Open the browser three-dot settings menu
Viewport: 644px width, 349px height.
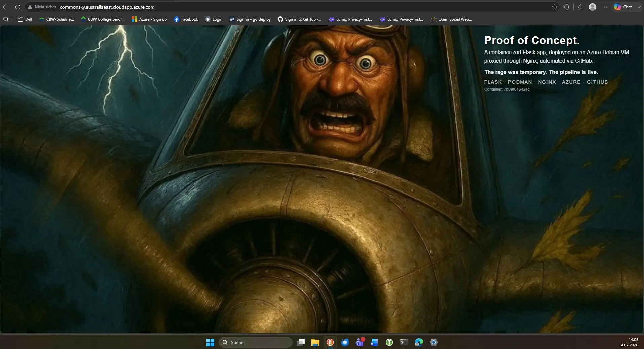tap(605, 7)
